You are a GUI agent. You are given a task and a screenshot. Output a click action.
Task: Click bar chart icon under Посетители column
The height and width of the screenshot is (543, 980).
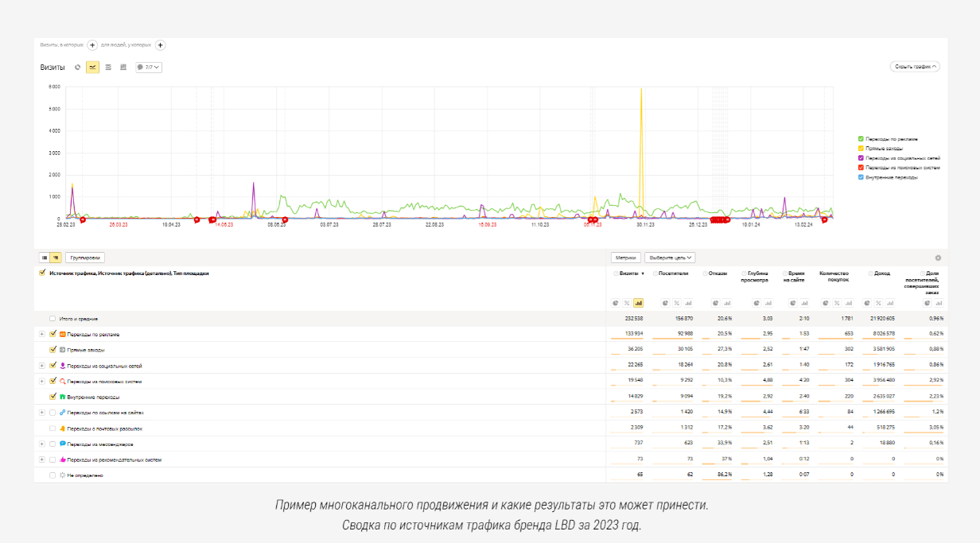coord(688,303)
